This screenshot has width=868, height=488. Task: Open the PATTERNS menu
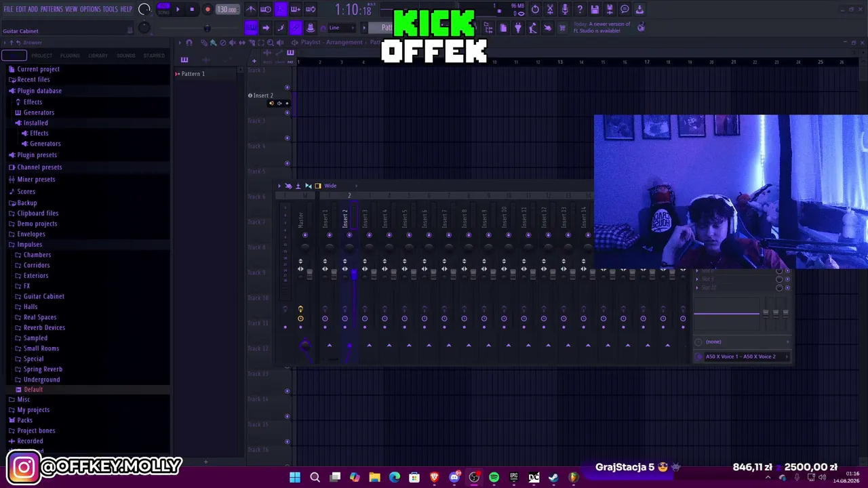(52, 9)
